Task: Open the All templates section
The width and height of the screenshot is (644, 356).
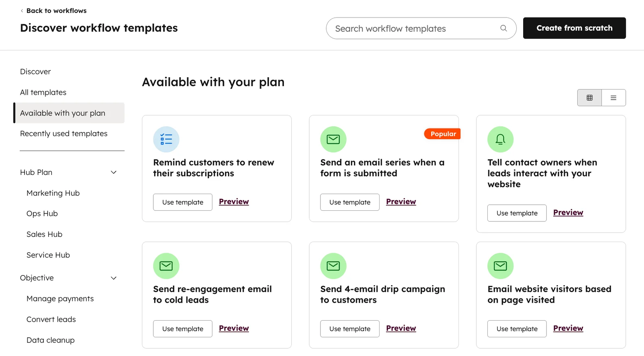Action: 43,92
